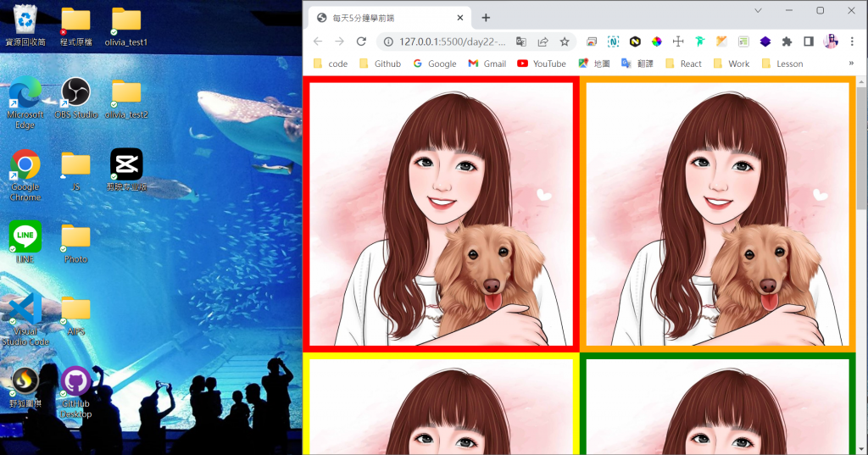
Task: Show more bookmarks overflow chevron
Action: click(x=851, y=63)
